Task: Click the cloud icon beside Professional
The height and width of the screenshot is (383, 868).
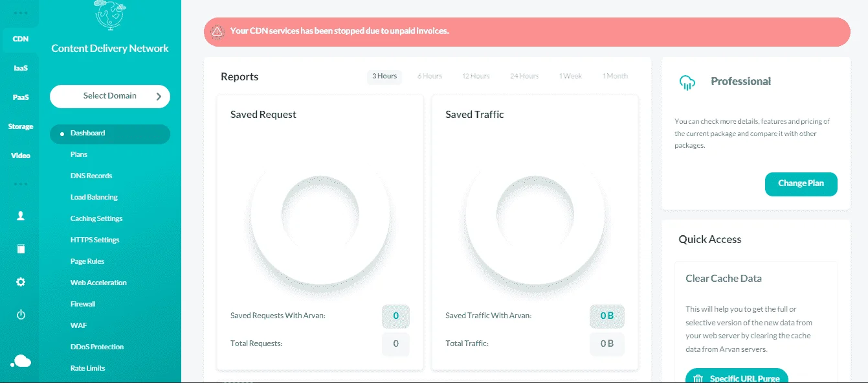Action: (687, 82)
